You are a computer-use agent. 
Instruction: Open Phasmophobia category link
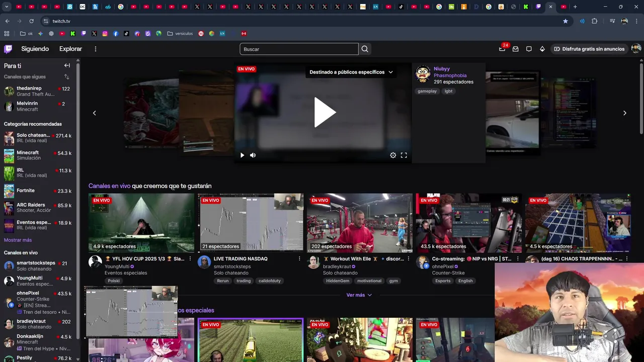pos(450,75)
